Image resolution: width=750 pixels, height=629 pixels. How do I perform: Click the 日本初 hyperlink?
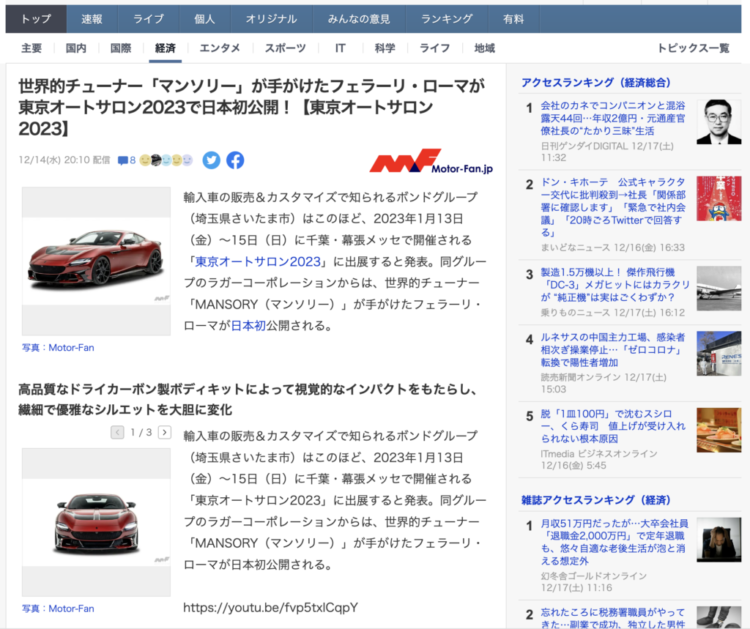[249, 325]
